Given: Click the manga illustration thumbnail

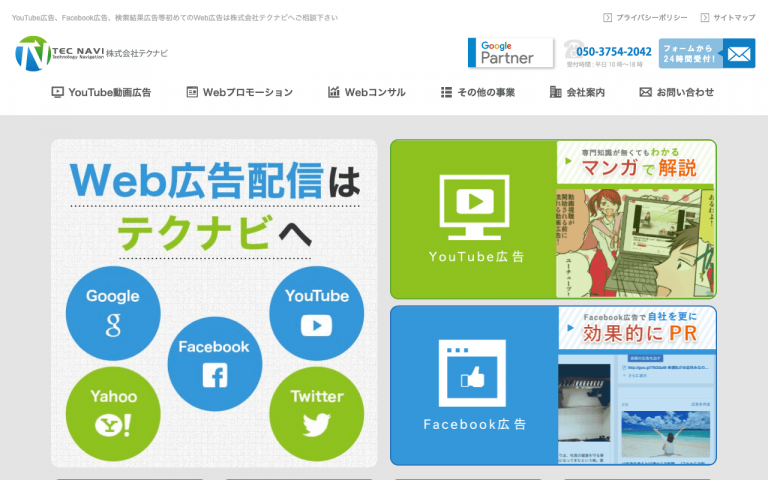Looking at the screenshot, I should coord(635,243).
